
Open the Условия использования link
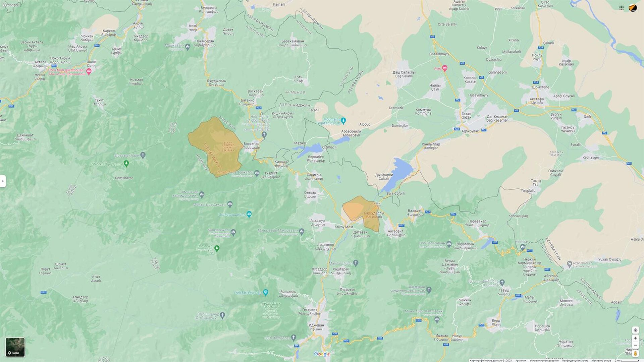[x=544, y=360]
